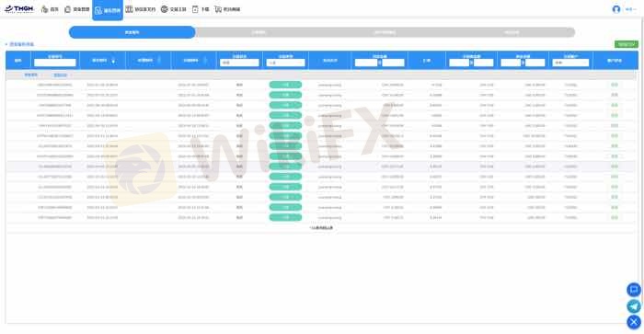Open the document page icon in top navigation
This screenshot has height=334, width=644.
195,9
